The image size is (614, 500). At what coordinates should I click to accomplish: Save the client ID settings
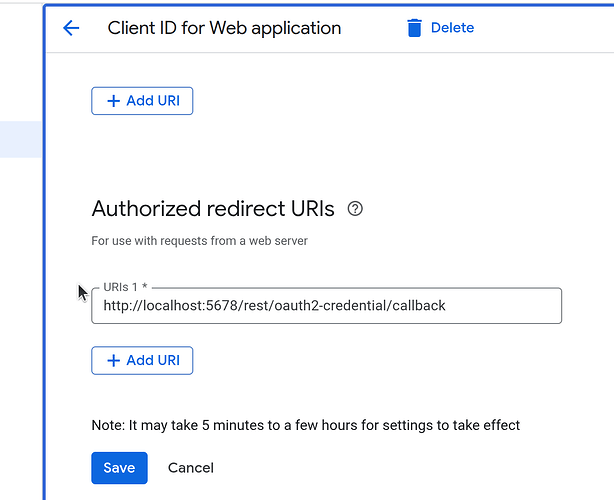click(x=119, y=468)
